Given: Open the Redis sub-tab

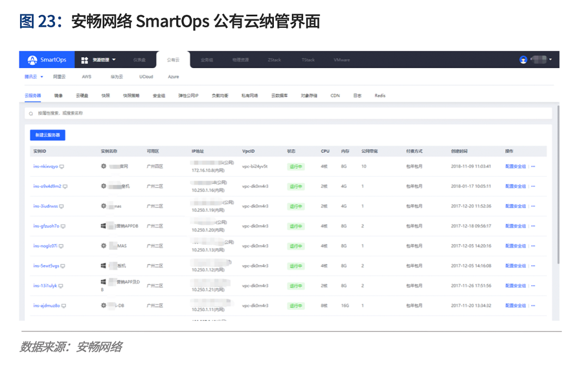Looking at the screenshot, I should tap(380, 96).
